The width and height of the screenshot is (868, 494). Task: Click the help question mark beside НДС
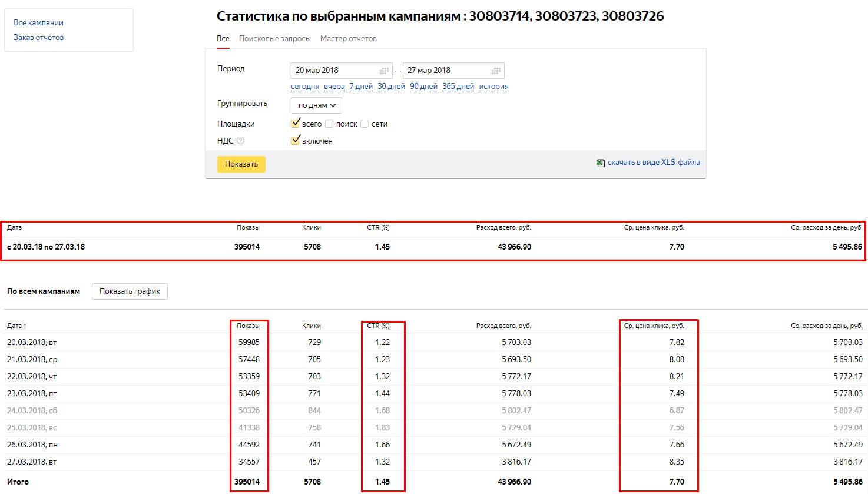(x=240, y=141)
